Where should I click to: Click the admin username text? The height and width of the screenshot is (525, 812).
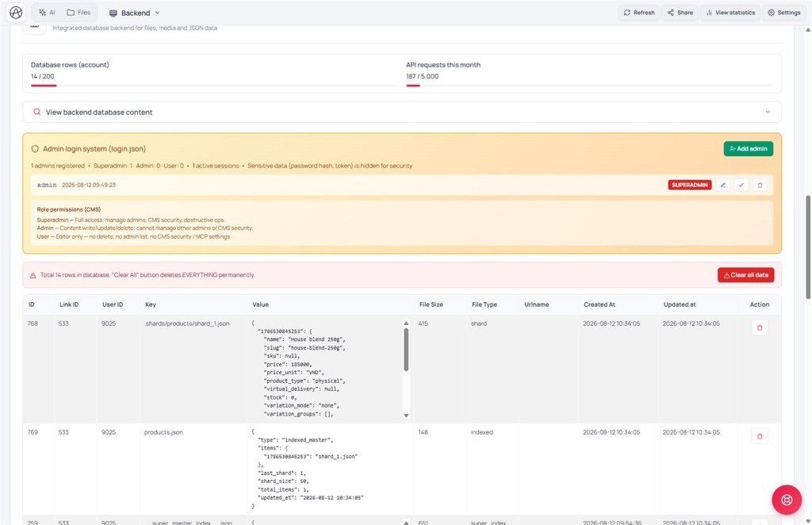pos(47,185)
